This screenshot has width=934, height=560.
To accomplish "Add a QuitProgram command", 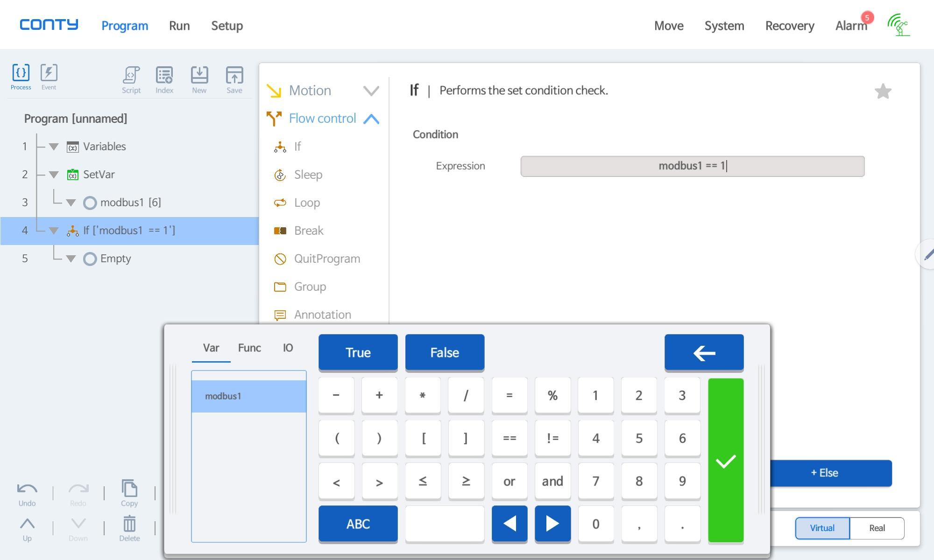I will pyautogui.click(x=317, y=259).
